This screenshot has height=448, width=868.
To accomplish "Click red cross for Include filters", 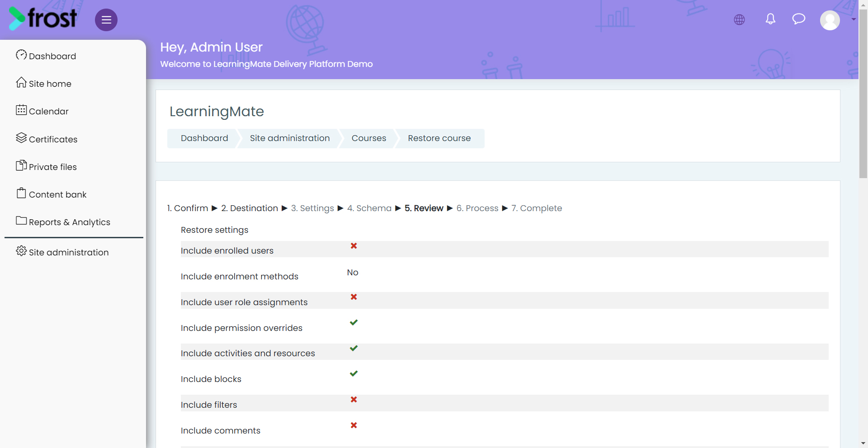I will (x=354, y=399).
